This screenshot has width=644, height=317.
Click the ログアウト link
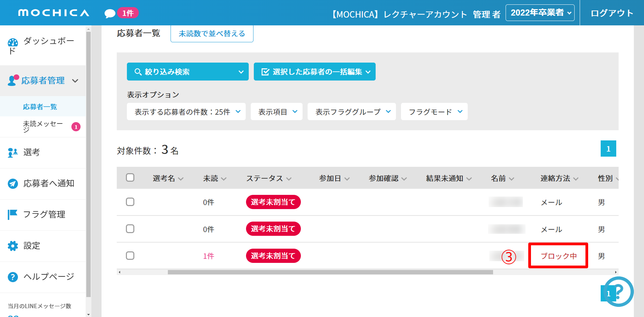coord(612,13)
